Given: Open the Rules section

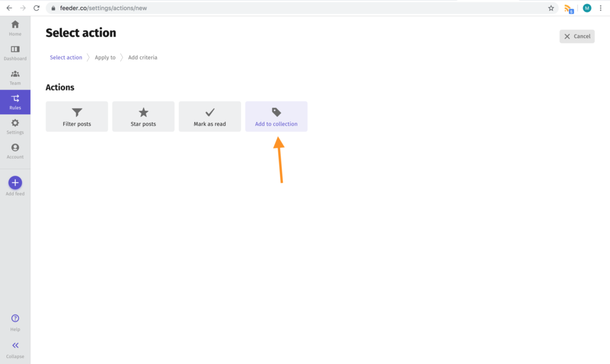Looking at the screenshot, I should 15,102.
